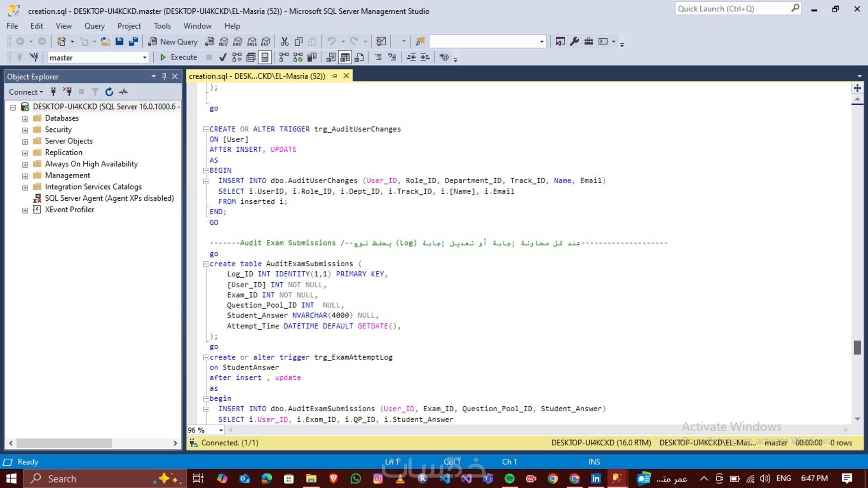This screenshot has width=868, height=488.
Task: Click the Properties wrench icon
Action: click(x=574, y=42)
